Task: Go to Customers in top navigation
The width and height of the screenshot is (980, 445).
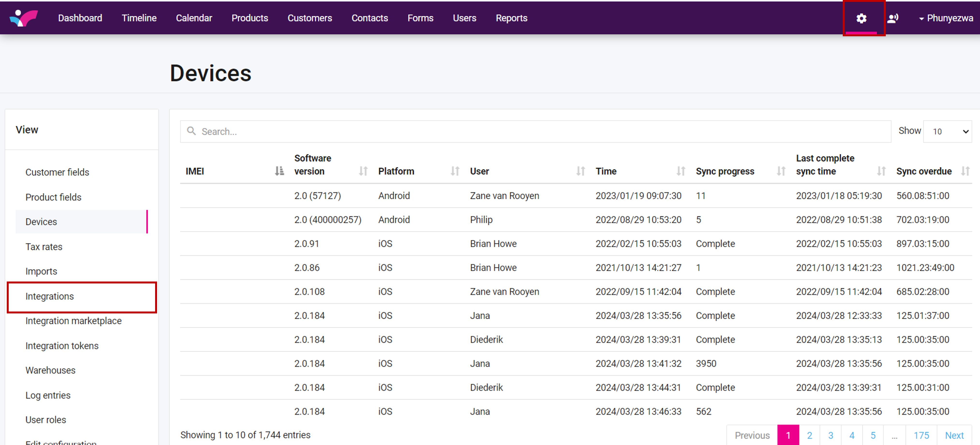Action: point(309,18)
